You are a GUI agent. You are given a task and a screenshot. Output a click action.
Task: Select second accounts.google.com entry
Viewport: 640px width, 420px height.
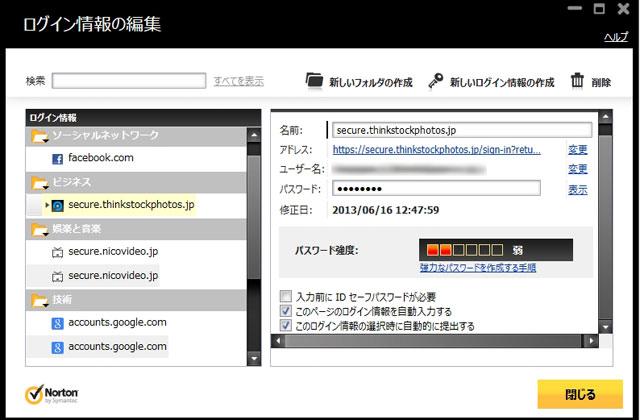pos(117,347)
